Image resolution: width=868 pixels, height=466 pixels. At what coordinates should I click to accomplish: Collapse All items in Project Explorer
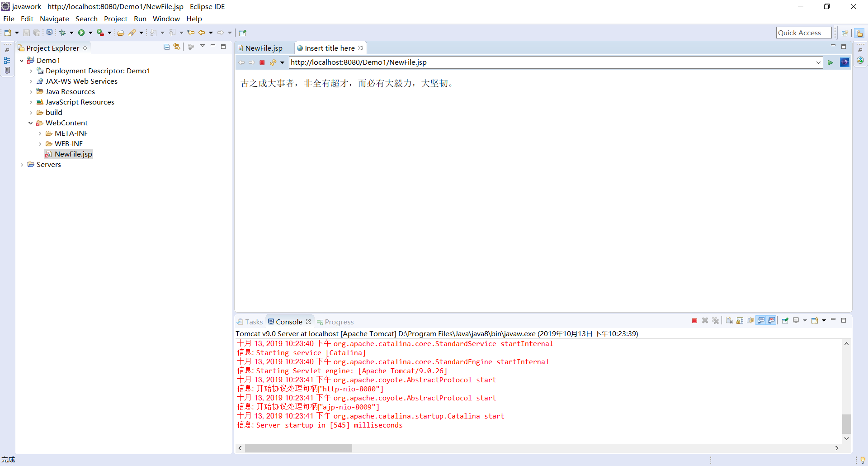(x=166, y=47)
